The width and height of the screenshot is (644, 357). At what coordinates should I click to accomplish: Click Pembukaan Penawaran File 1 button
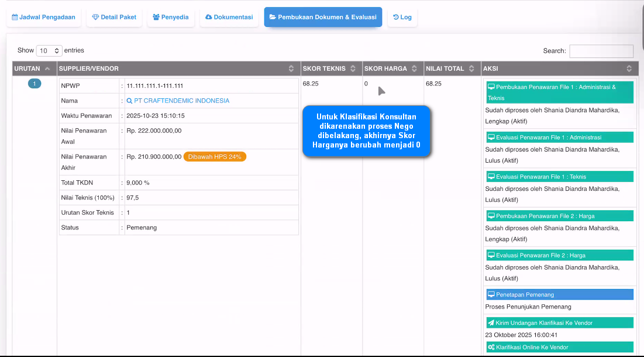pos(559,92)
